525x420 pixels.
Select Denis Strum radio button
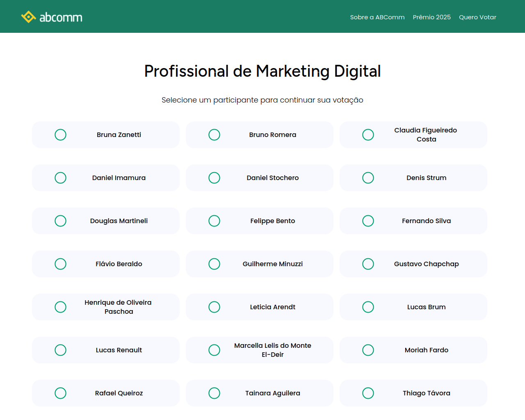[368, 178]
